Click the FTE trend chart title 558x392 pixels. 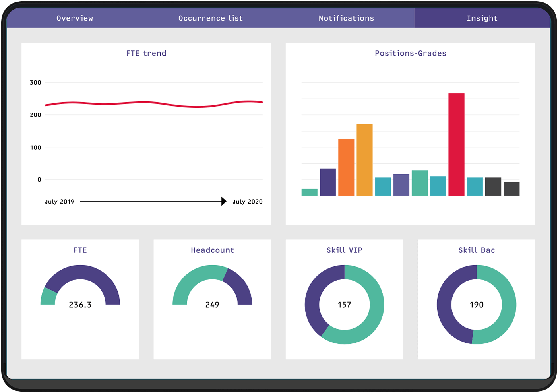[146, 53]
